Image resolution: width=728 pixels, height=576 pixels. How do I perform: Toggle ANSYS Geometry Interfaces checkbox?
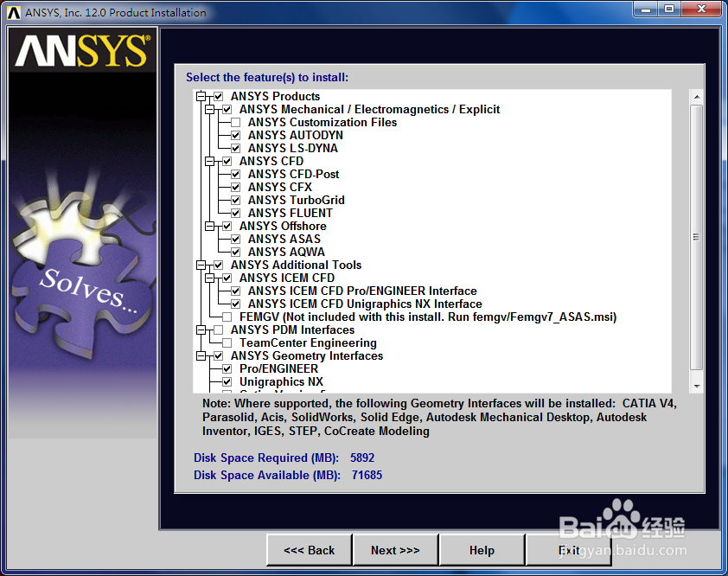click(x=218, y=356)
